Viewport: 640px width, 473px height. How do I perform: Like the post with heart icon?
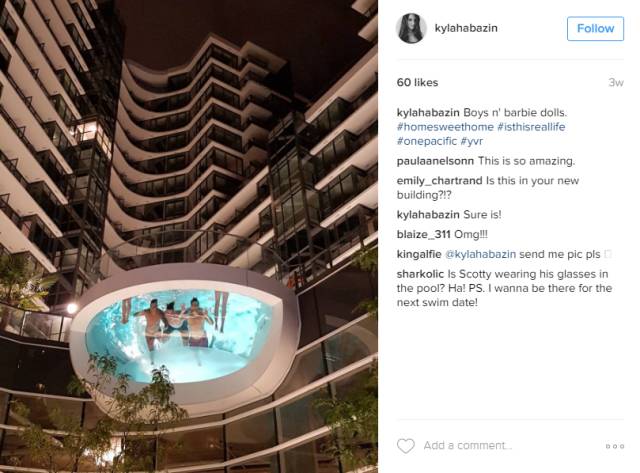tap(405, 446)
